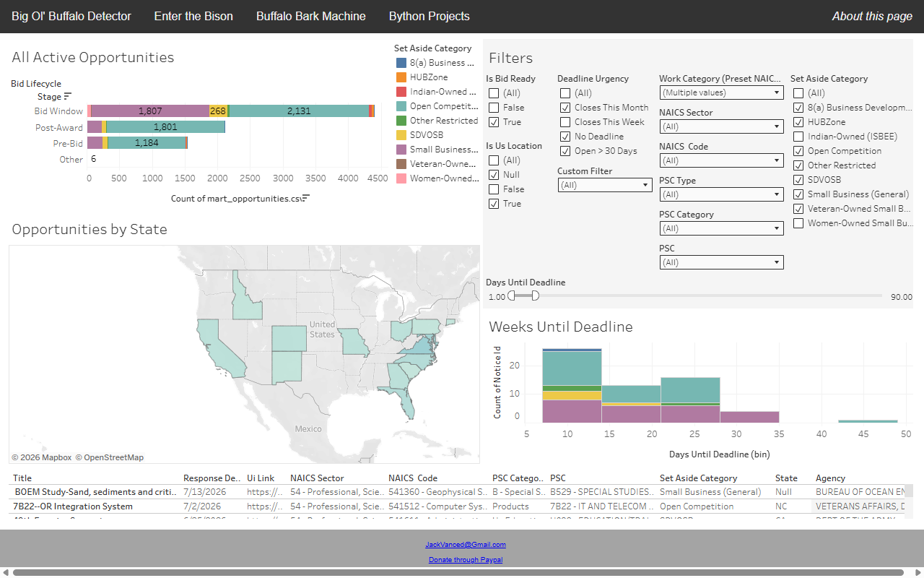The height and width of the screenshot is (578, 924).
Task: Open the NAICS Sector dropdown
Action: (x=722, y=126)
